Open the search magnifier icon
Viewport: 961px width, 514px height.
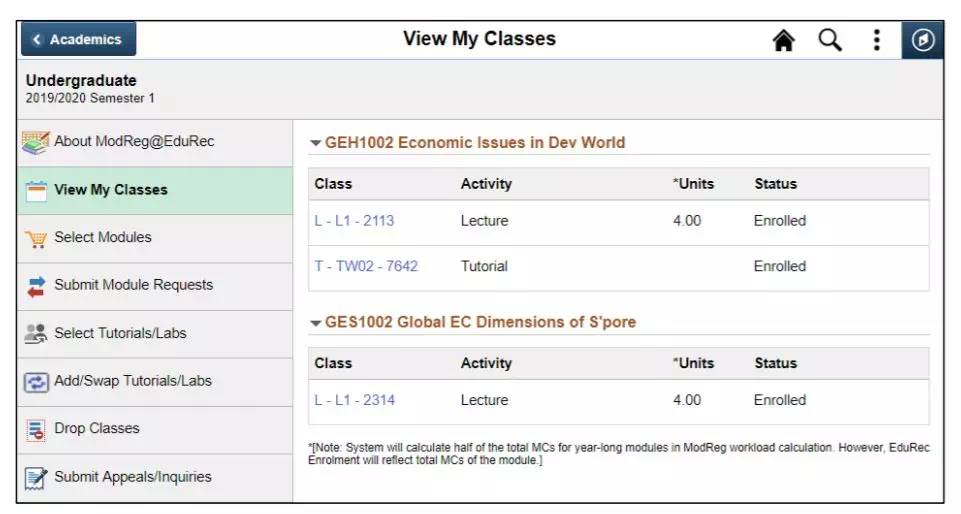pos(830,40)
